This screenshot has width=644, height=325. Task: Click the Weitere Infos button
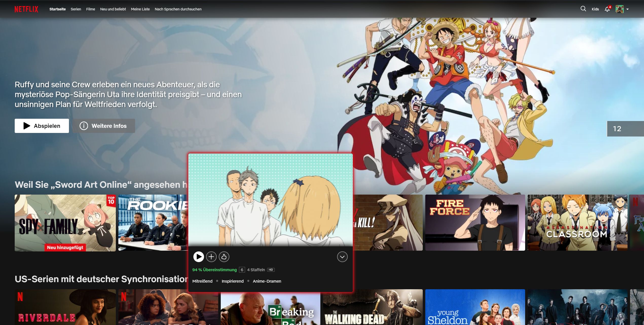[x=104, y=126]
